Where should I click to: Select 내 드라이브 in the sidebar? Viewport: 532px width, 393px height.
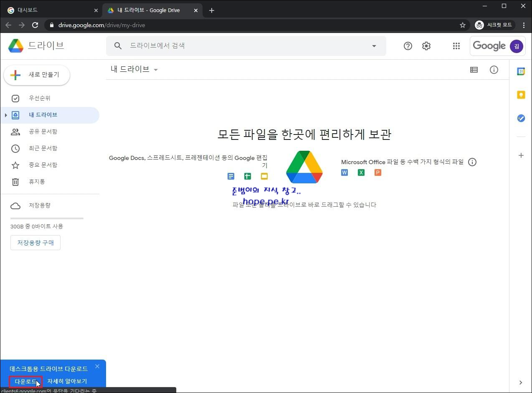pyautogui.click(x=50, y=115)
